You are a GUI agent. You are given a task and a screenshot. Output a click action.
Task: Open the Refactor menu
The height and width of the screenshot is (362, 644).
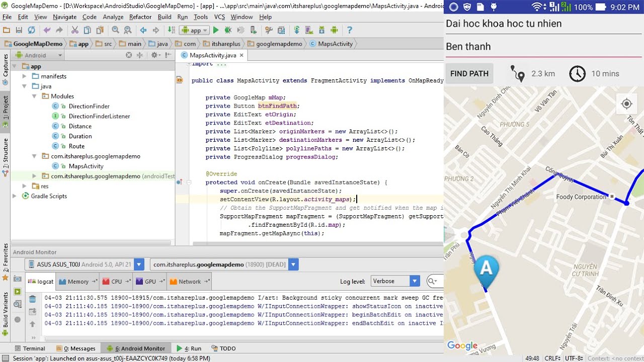click(140, 17)
